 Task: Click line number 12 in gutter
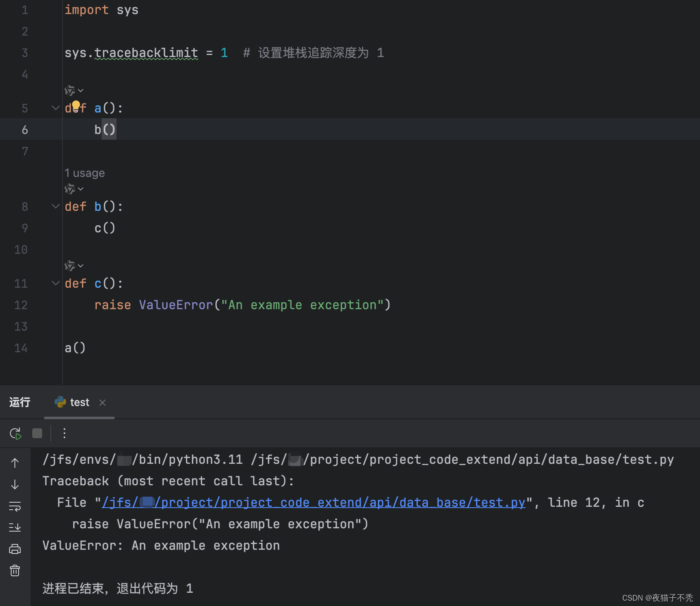tap(21, 305)
